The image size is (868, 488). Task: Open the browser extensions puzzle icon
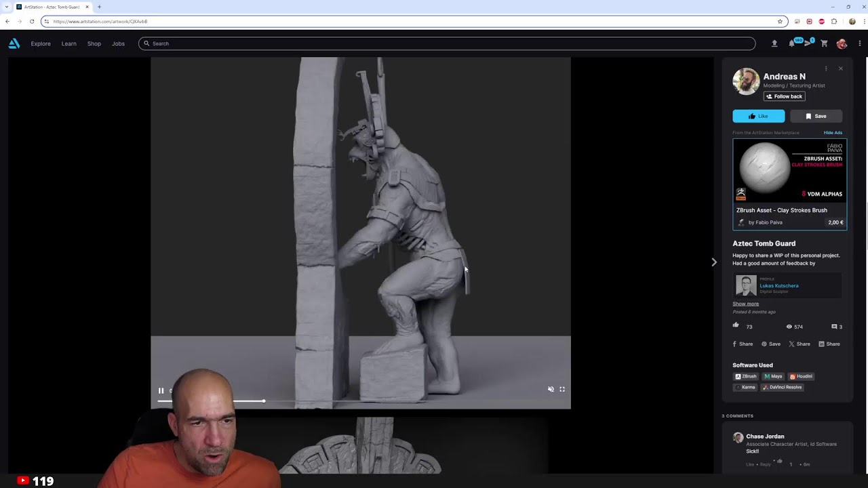click(834, 22)
